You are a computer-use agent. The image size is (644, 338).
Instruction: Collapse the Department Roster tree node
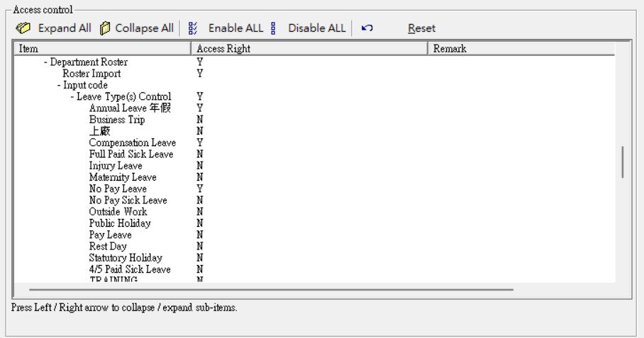coord(45,62)
